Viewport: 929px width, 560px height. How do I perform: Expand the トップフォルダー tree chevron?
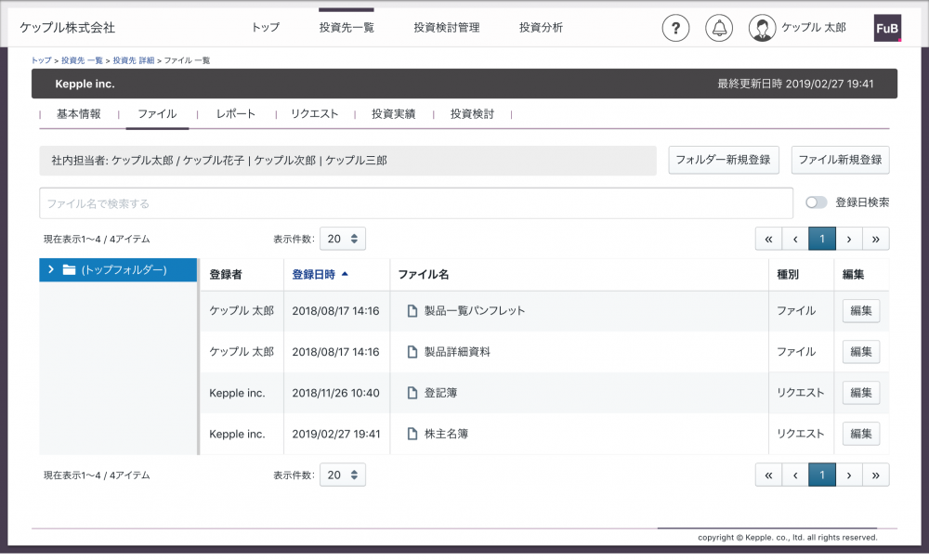51,270
